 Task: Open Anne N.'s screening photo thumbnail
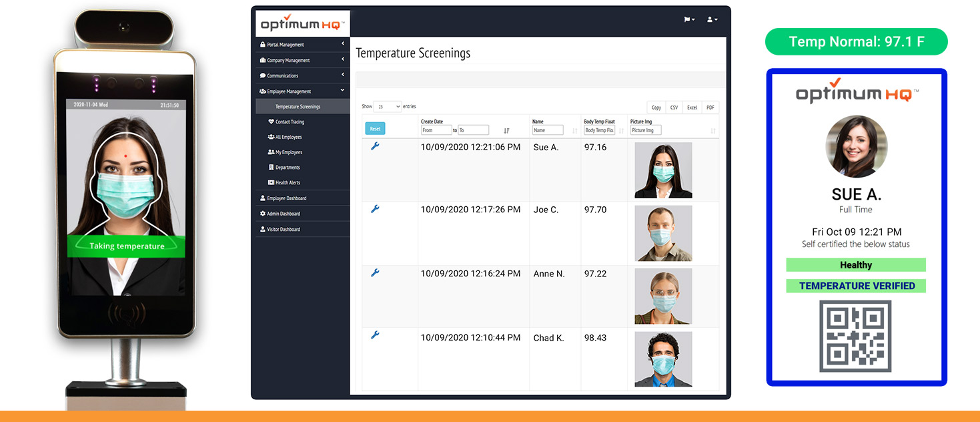663,296
